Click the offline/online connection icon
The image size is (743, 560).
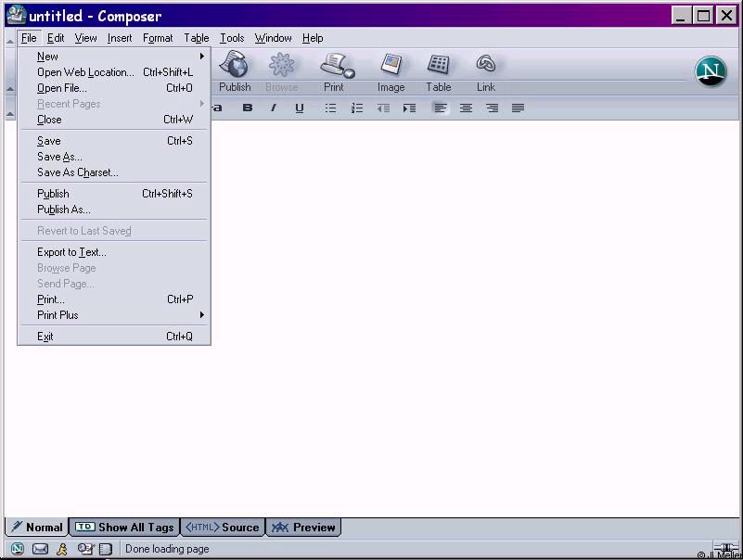725,548
